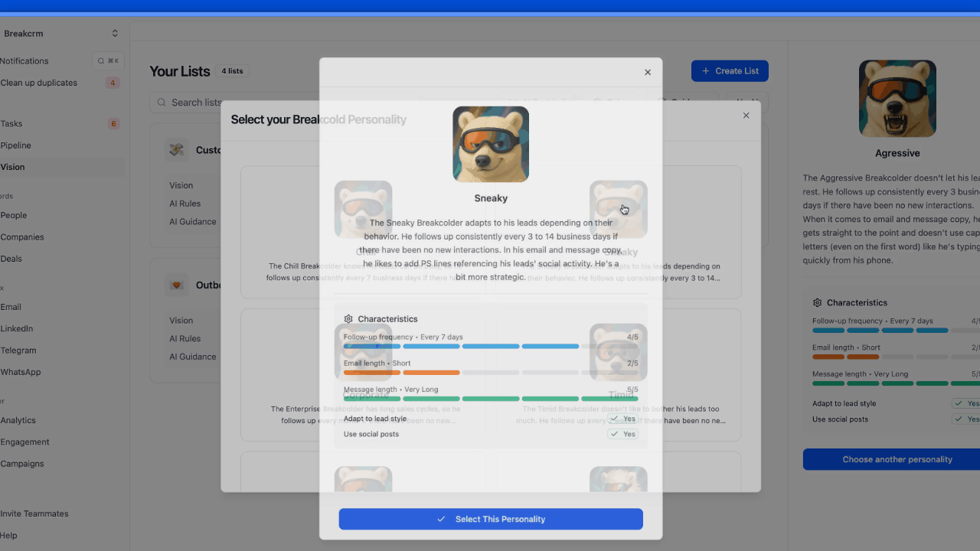The image size is (980, 551).
Task: Click the Your Lists heading
Action: point(180,71)
